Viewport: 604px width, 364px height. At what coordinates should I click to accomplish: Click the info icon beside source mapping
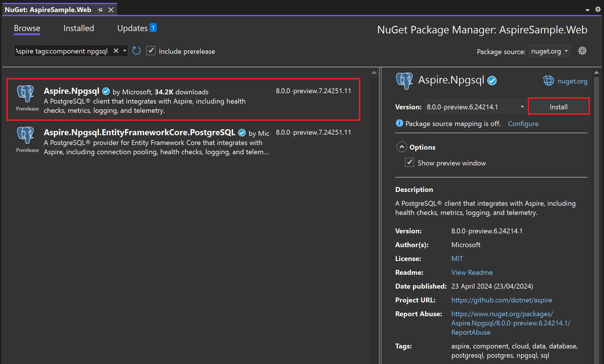(399, 123)
